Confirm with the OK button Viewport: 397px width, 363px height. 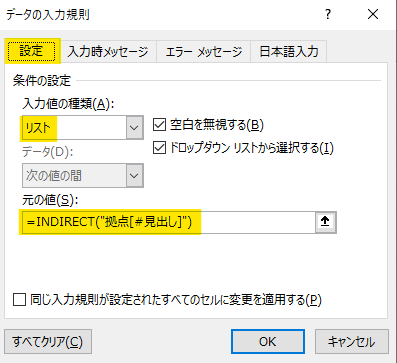coord(268,342)
